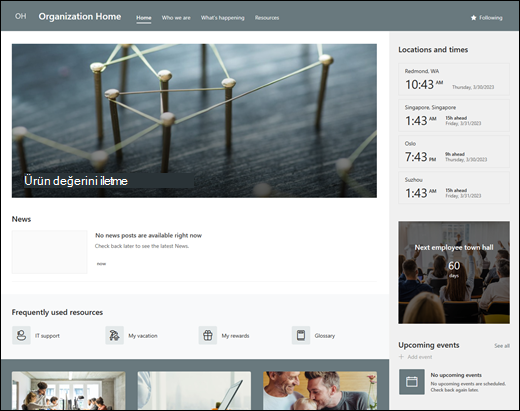Click the OH site logo
Screen dimensions: 520x411
point(20,16)
